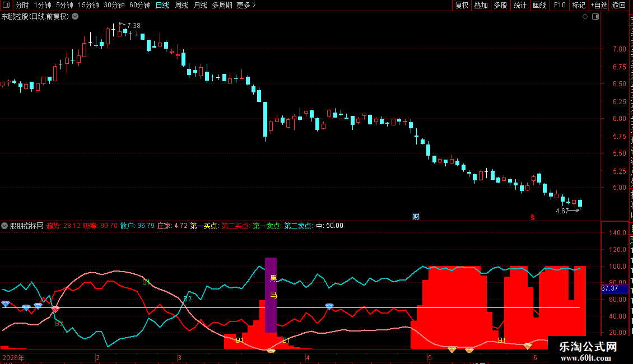Click the diamond icon at chart top-right

[585, 17]
